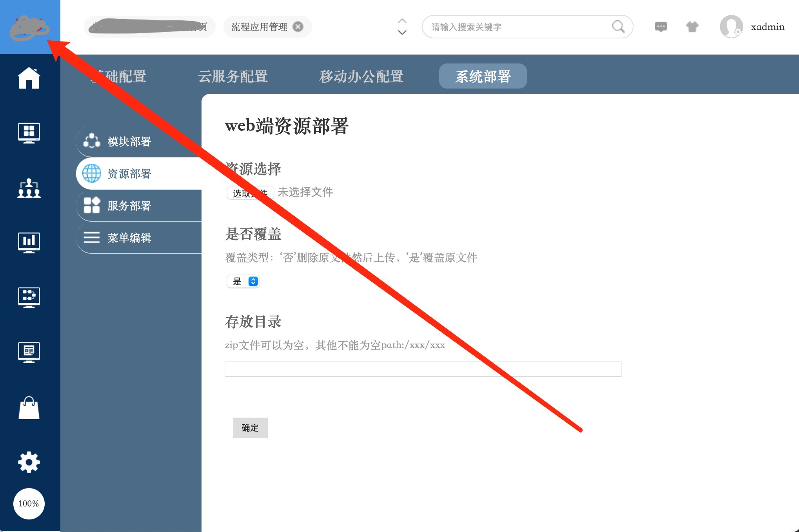Expand the 是否覆盖 dropdown select
The width and height of the screenshot is (799, 532).
[243, 281]
